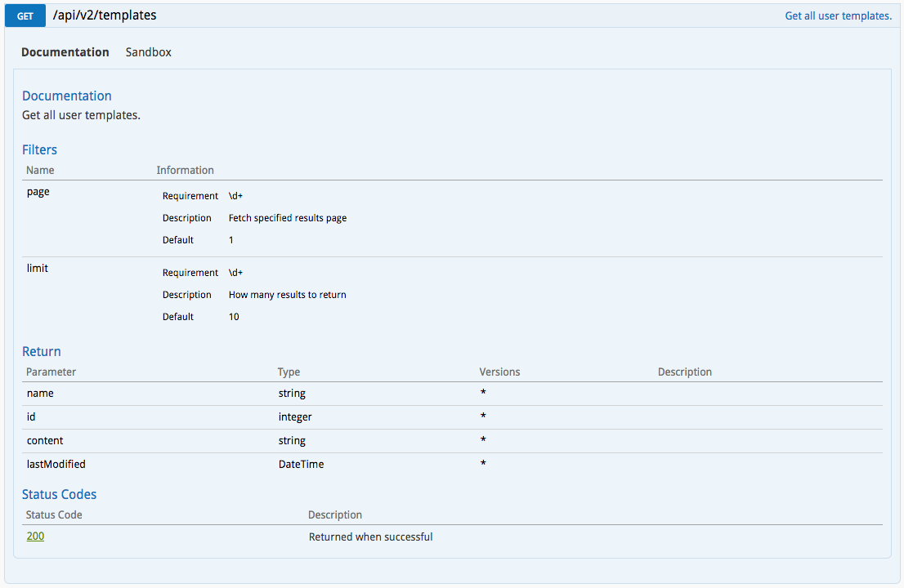Viewport: 904px width, 588px height.
Task: Click the 'Return' section heading
Action: 42,351
